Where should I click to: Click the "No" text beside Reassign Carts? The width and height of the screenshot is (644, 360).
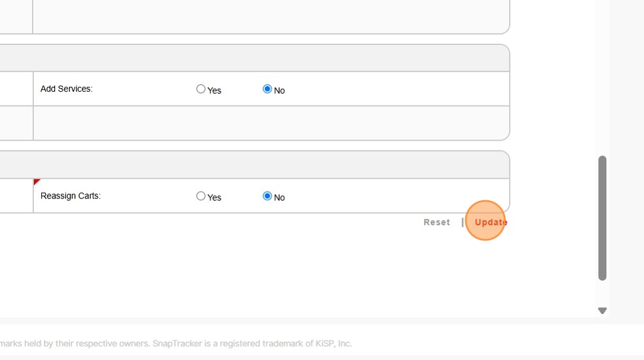pos(279,198)
